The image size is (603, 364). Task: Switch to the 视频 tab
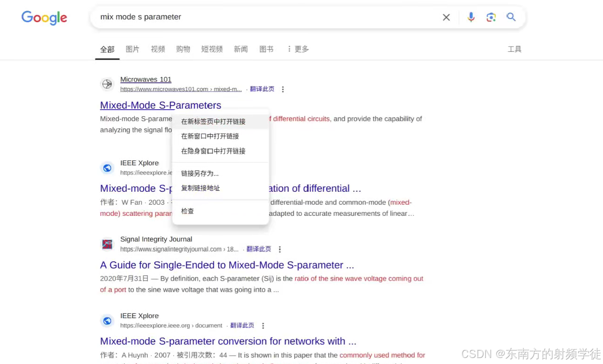point(158,49)
